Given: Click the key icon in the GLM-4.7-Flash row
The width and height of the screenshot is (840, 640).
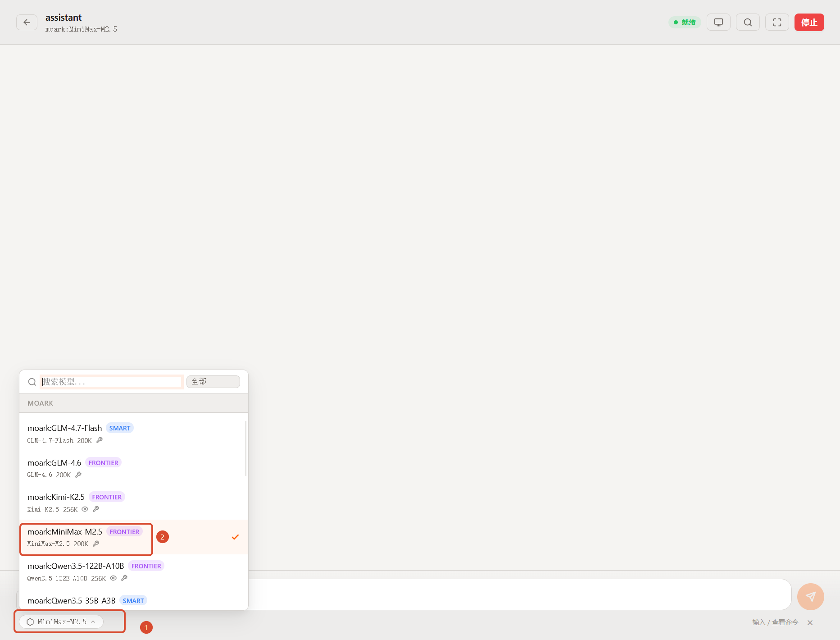Looking at the screenshot, I should pos(100,440).
